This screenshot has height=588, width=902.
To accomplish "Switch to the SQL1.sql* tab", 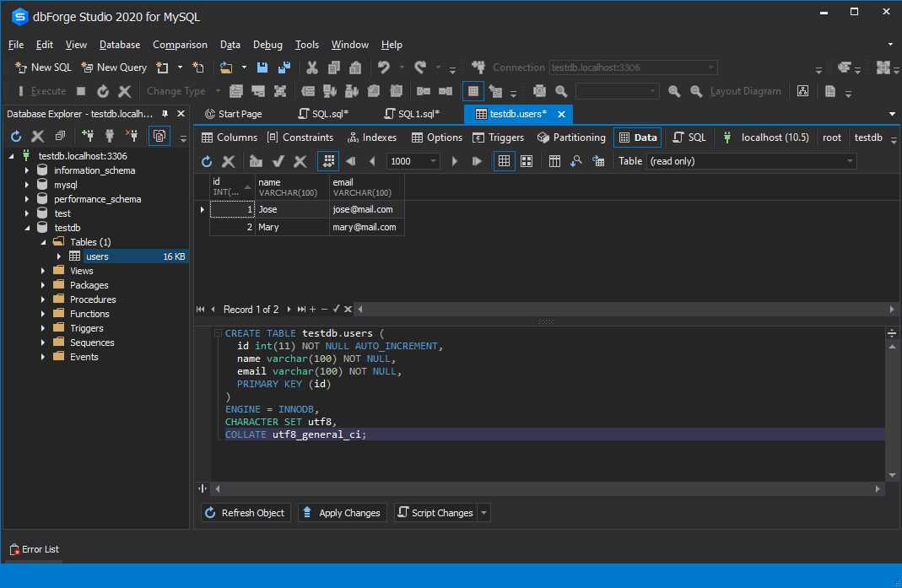I will pyautogui.click(x=412, y=114).
